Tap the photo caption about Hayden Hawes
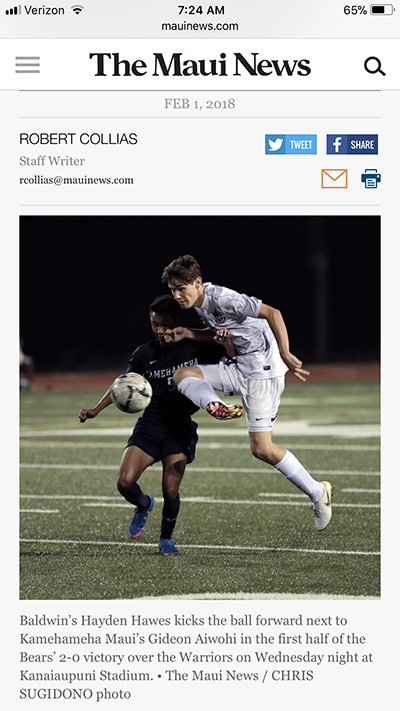The width and height of the screenshot is (400, 711). tap(197, 657)
